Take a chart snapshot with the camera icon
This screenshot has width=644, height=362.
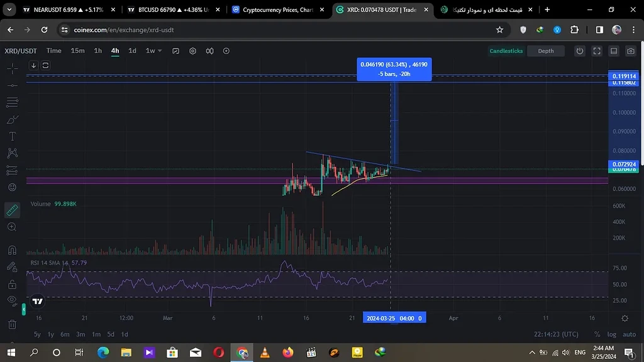pyautogui.click(x=631, y=51)
